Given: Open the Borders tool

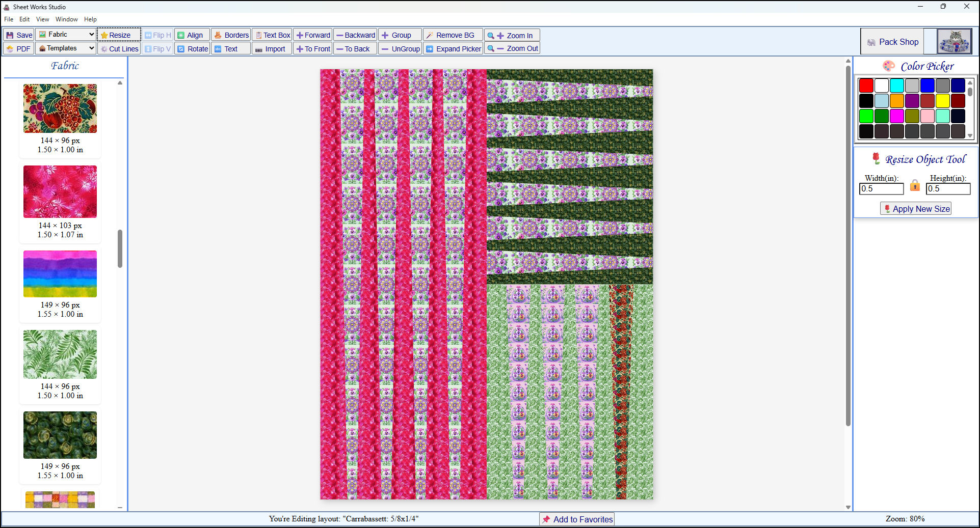Looking at the screenshot, I should tap(231, 35).
